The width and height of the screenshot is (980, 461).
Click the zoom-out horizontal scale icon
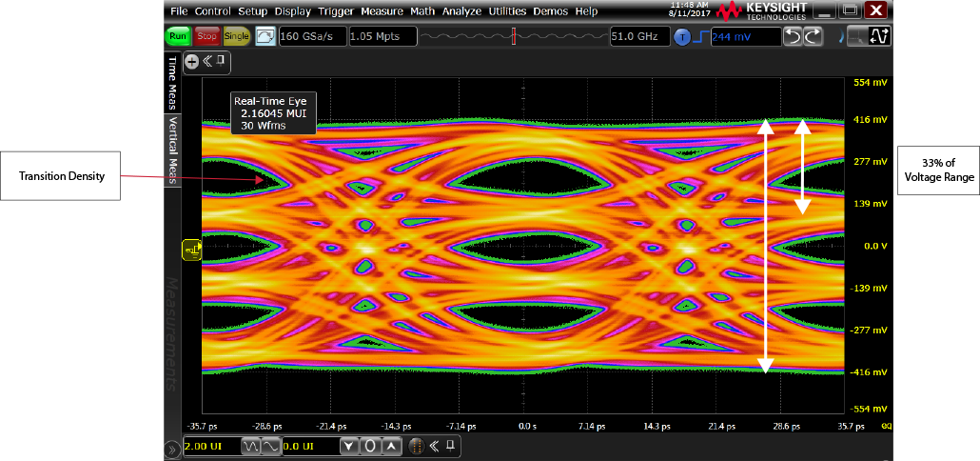tap(251, 446)
